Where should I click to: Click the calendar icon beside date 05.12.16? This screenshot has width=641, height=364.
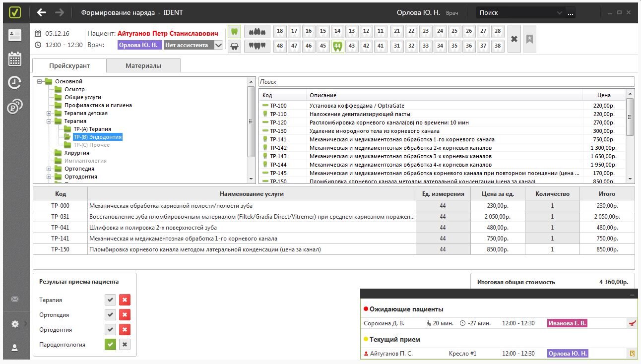[38, 34]
